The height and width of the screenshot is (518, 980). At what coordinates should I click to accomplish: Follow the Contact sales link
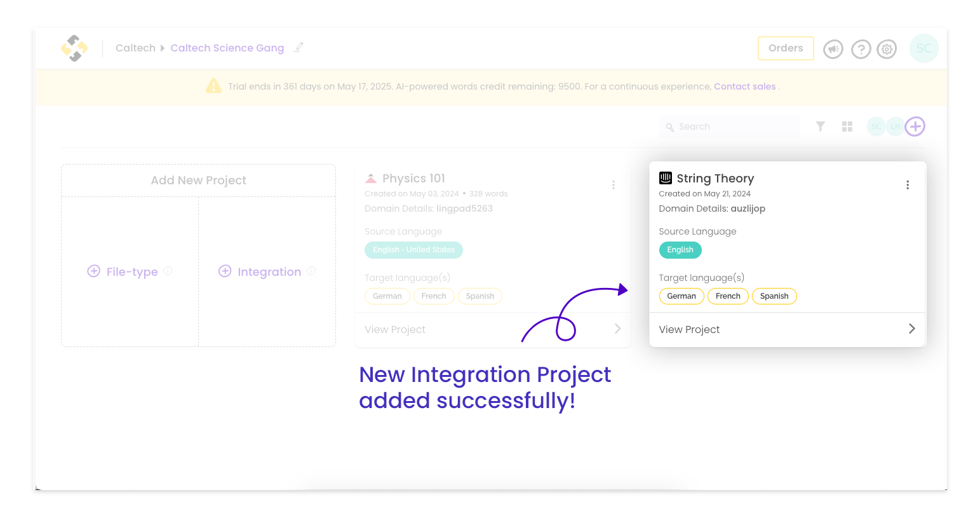(744, 86)
